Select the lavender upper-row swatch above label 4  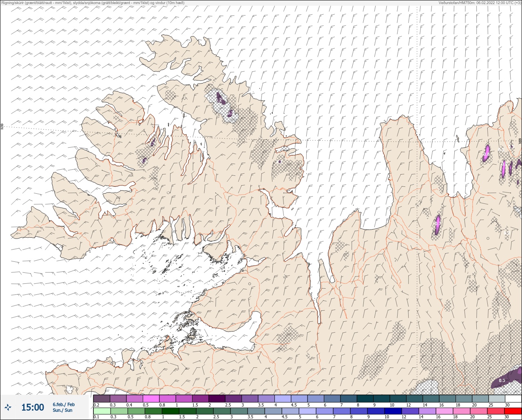(283, 398)
